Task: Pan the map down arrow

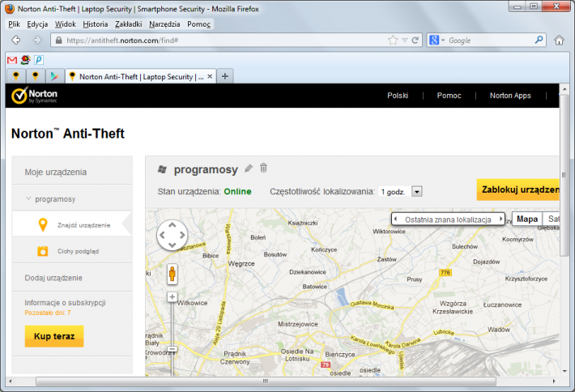Action: click(172, 245)
